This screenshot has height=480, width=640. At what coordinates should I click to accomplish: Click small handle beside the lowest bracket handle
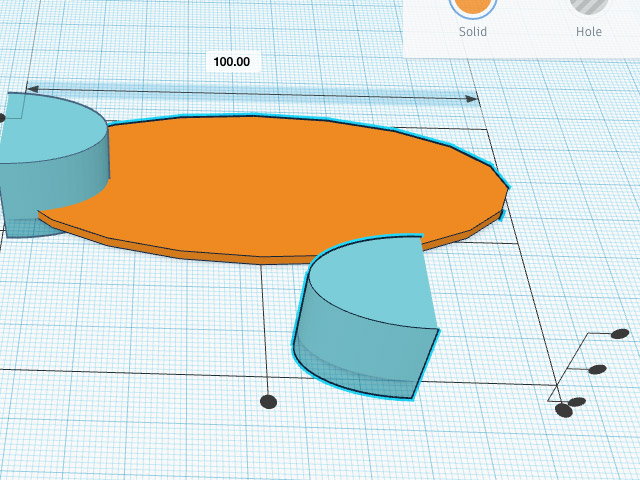(577, 402)
